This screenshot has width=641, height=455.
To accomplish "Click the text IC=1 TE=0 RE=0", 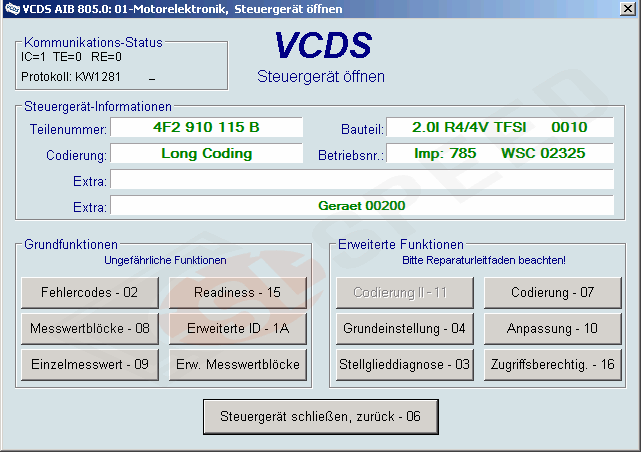I will [72, 57].
